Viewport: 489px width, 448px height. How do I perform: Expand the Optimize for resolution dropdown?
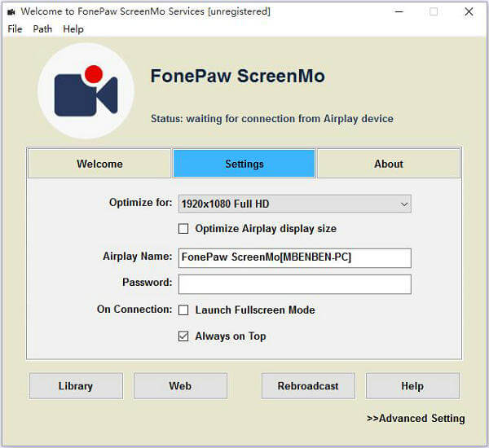pos(295,204)
